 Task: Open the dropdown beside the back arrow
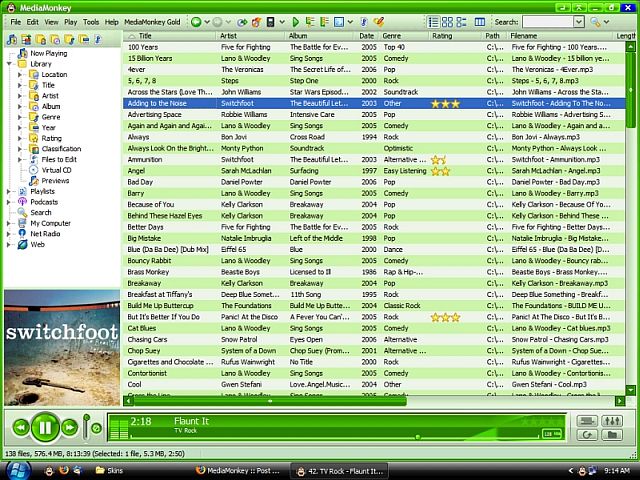tap(207, 22)
